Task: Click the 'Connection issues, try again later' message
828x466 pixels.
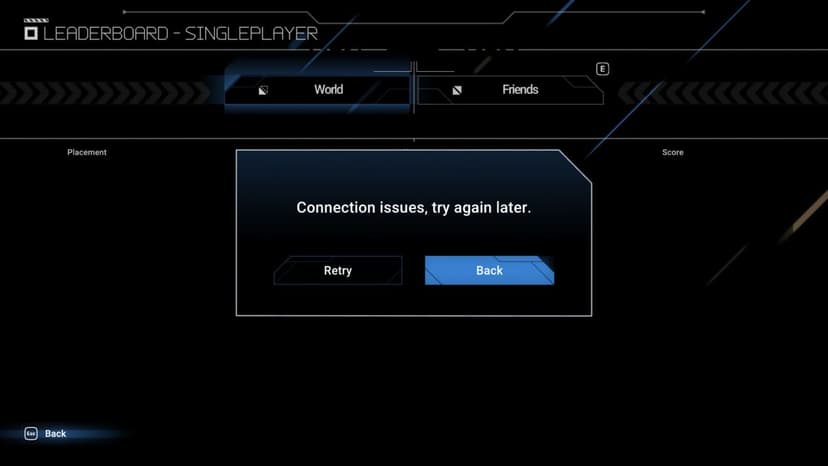Action: coord(413,208)
